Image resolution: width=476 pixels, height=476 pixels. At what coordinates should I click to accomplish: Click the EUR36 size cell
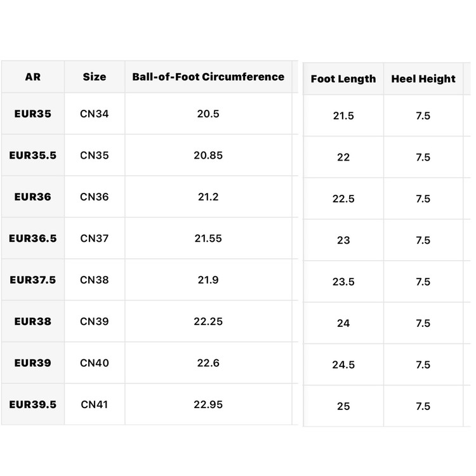point(33,197)
